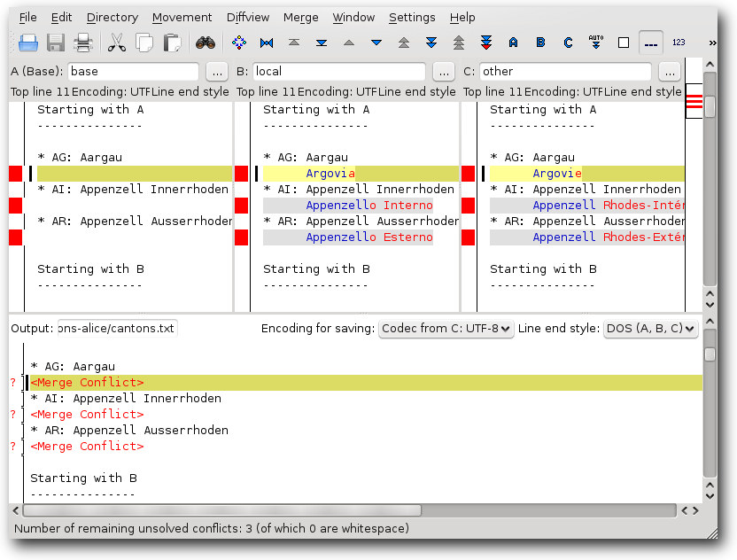Screen dimensions: 737x560
Task: Click the Copy toolbar icon
Action: click(144, 43)
